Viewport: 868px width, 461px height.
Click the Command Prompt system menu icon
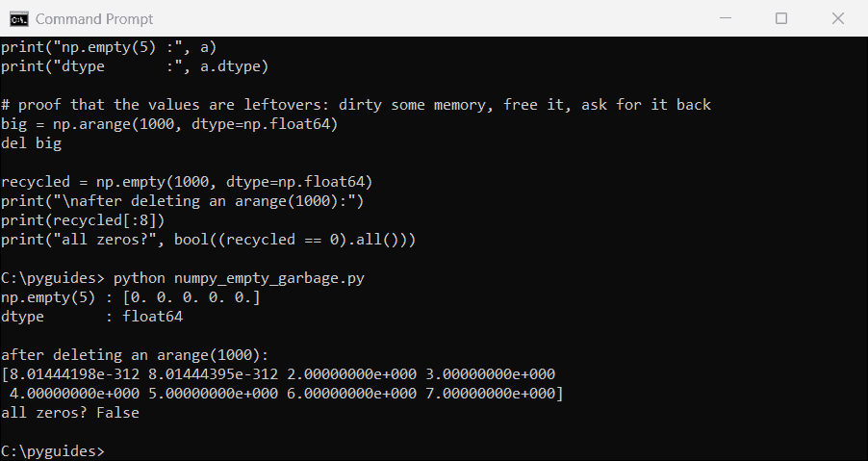(19, 19)
